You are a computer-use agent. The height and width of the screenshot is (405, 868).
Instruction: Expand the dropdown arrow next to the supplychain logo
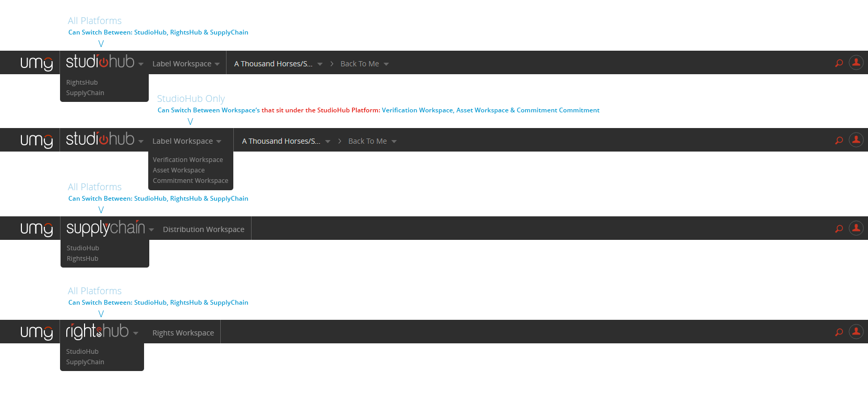151,230
